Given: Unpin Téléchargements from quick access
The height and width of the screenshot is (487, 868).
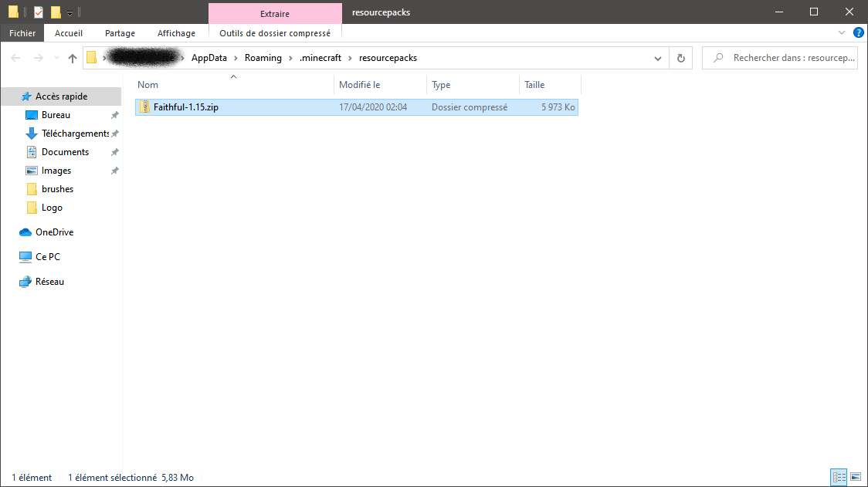Looking at the screenshot, I should coord(114,133).
